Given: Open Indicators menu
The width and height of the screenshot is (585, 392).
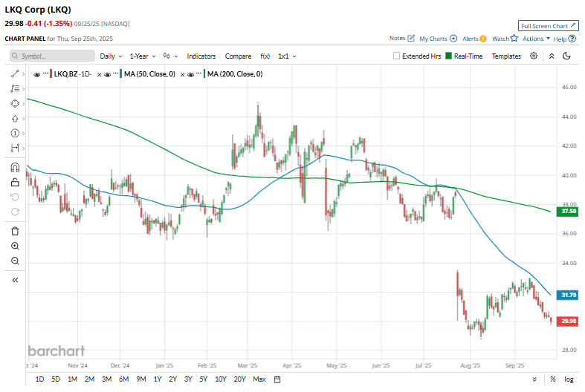Looking at the screenshot, I should (x=201, y=56).
